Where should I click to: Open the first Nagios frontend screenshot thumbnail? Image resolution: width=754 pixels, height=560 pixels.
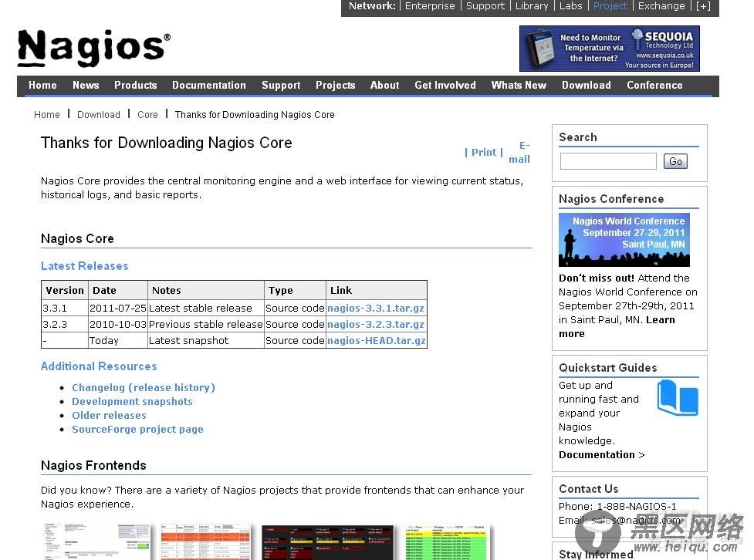pos(96,542)
